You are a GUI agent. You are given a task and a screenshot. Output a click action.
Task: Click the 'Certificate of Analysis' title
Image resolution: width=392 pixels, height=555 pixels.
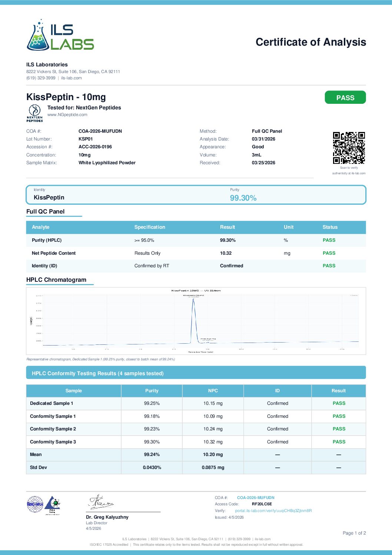pos(311,42)
